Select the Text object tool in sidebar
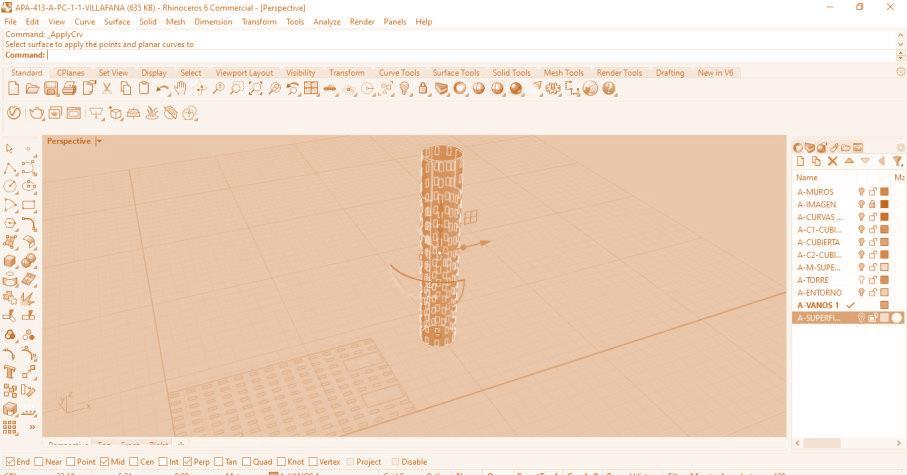Screen dimensions: 907x475 click(10, 372)
